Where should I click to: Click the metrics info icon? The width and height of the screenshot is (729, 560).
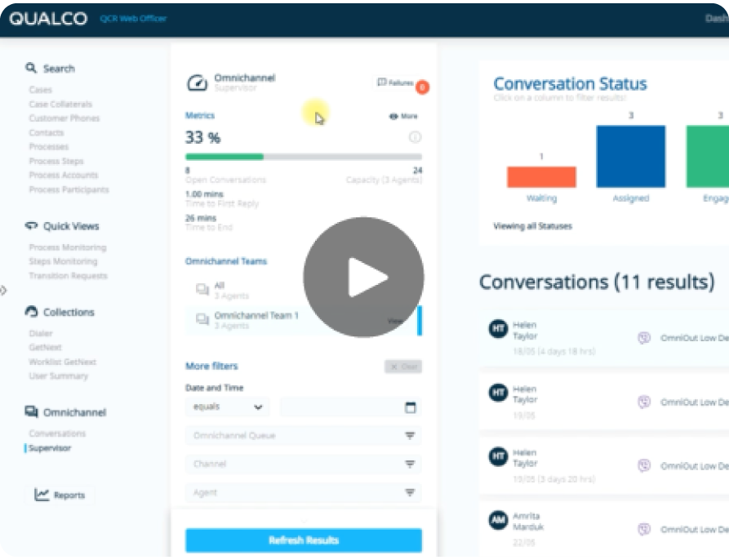[x=415, y=137]
